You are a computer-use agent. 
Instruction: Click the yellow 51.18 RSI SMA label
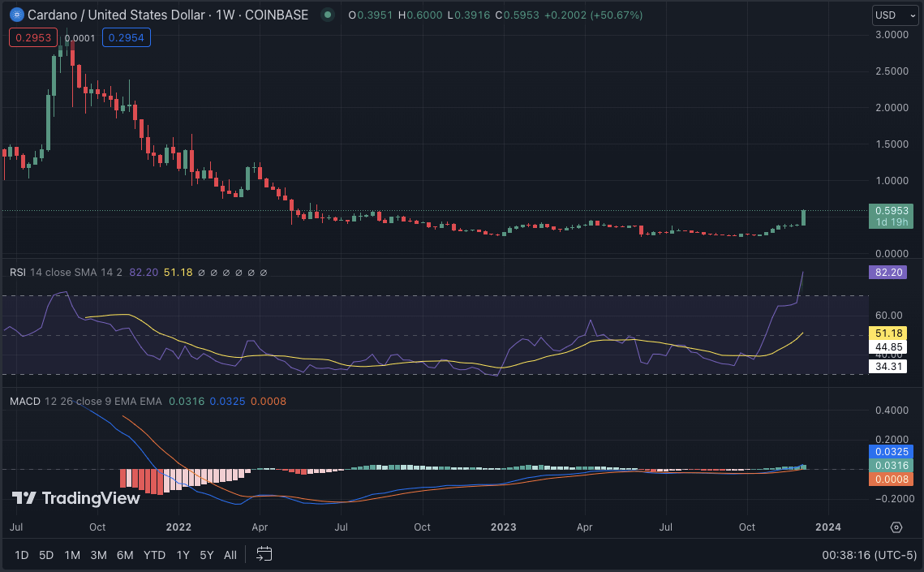tap(887, 333)
